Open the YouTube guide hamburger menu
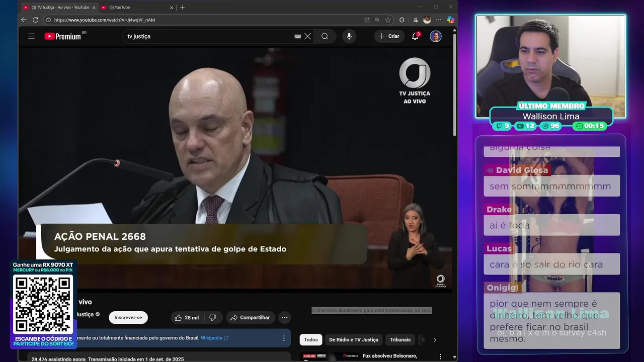Image resolution: width=644 pixels, height=362 pixels. click(x=31, y=36)
